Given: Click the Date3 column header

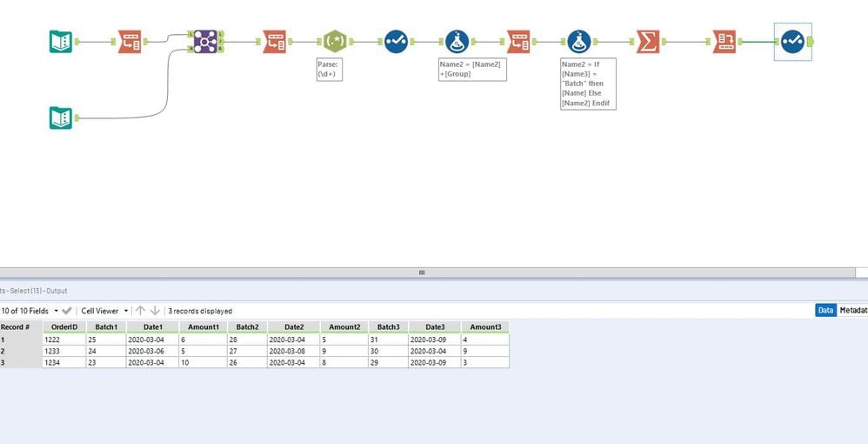Looking at the screenshot, I should point(435,327).
